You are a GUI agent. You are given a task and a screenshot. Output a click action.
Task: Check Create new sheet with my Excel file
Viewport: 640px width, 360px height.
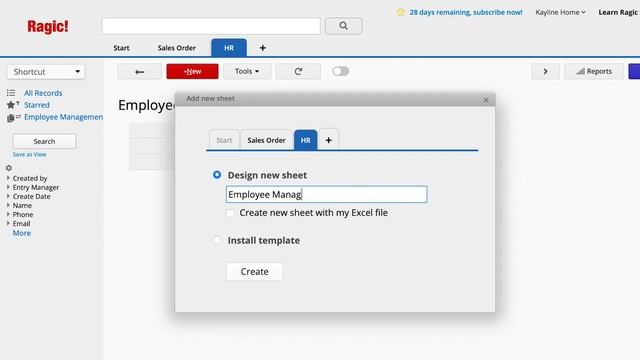230,213
